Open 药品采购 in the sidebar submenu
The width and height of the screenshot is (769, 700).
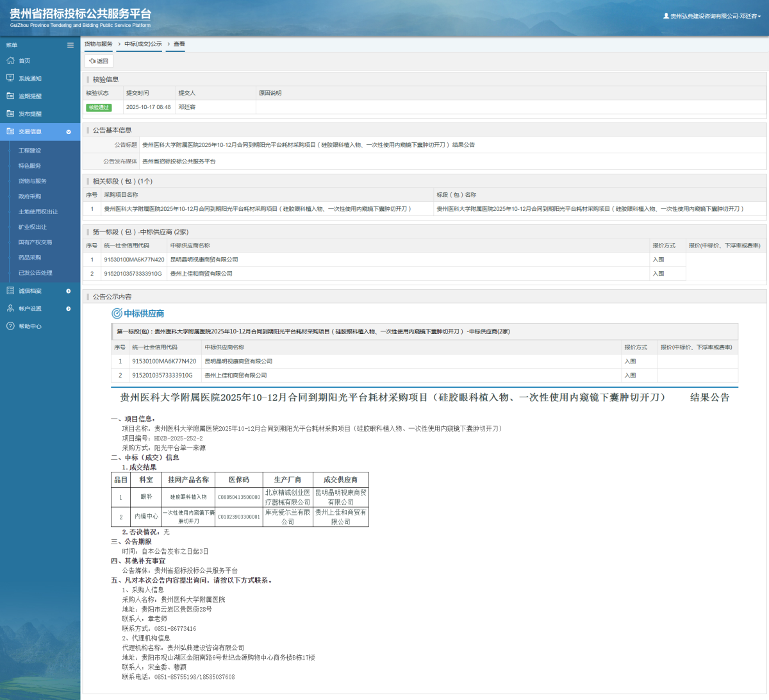coord(29,258)
